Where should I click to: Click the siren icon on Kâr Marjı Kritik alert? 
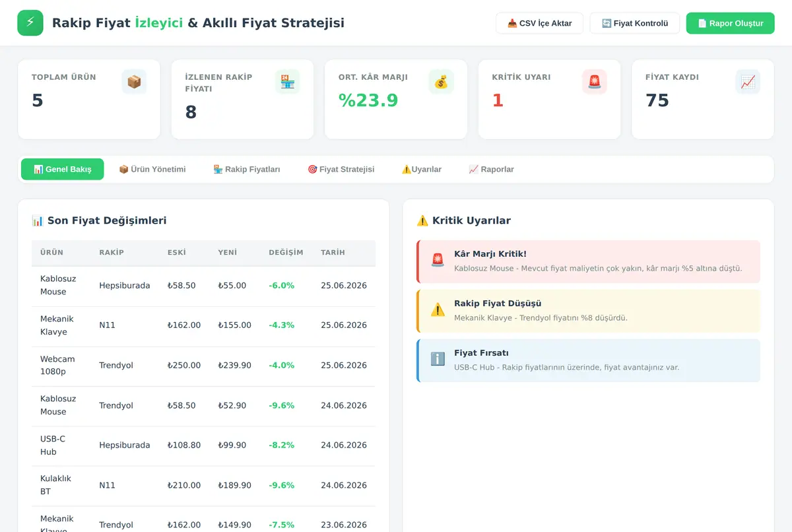(x=438, y=260)
